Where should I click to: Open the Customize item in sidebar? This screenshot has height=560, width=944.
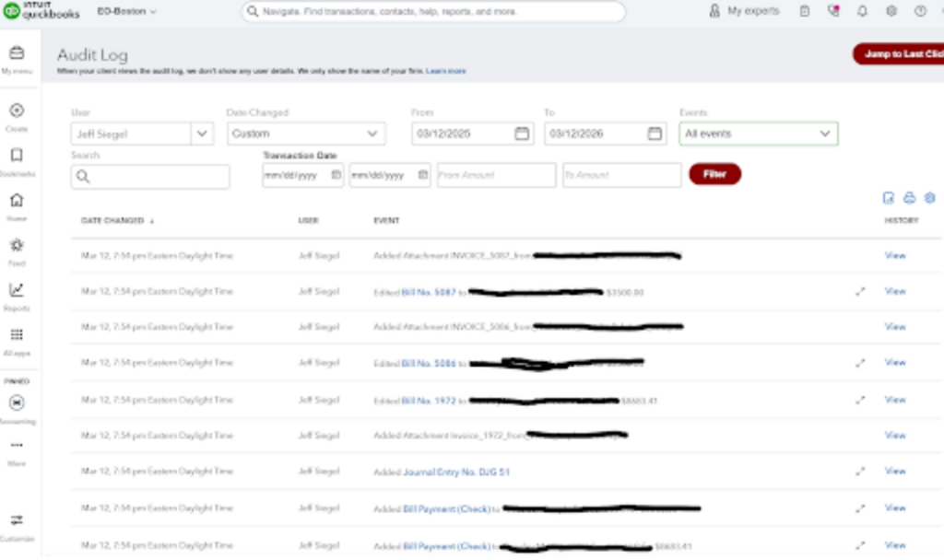point(17,521)
